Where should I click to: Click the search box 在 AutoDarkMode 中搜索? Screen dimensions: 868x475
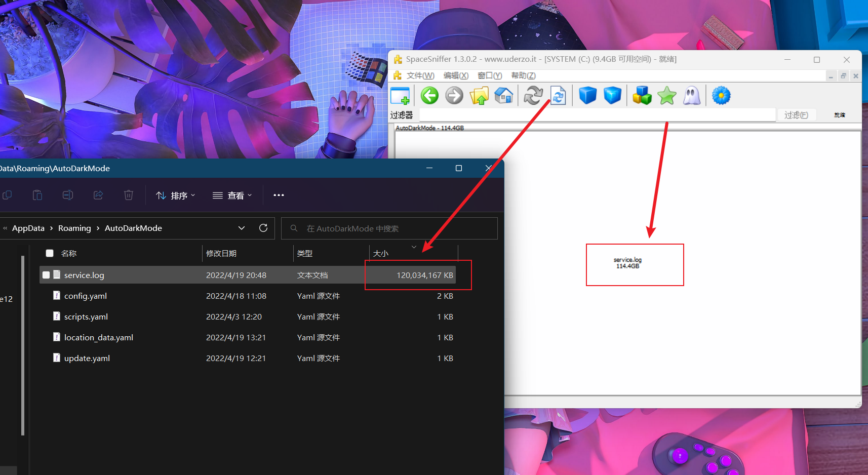[x=389, y=228]
